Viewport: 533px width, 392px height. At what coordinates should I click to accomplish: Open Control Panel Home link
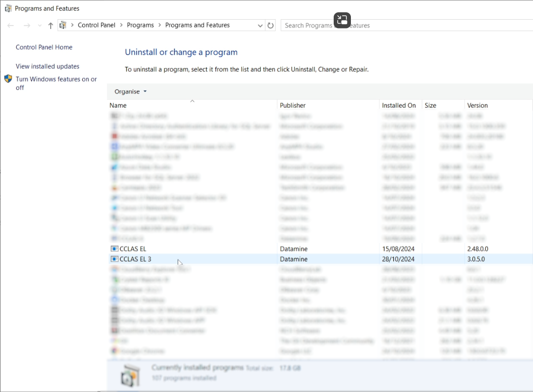coord(44,47)
